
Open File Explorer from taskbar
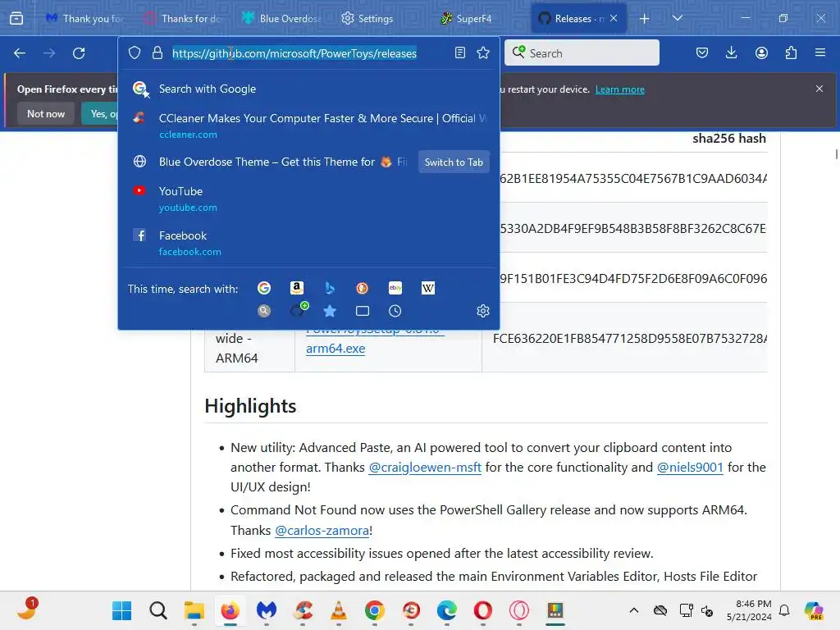[194, 610]
